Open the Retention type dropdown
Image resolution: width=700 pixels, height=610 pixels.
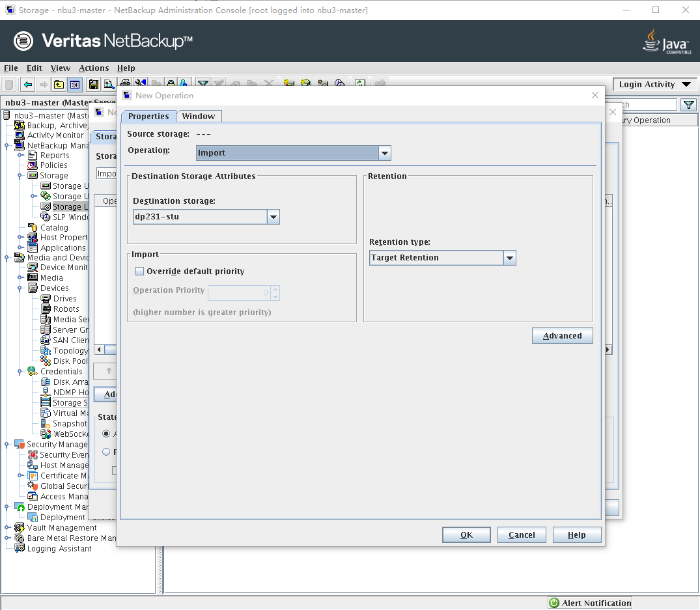510,258
